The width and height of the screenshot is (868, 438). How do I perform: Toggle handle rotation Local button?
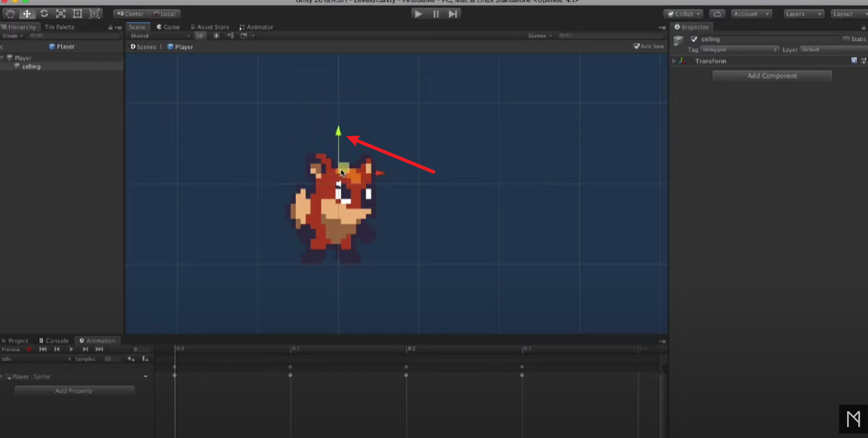(165, 14)
